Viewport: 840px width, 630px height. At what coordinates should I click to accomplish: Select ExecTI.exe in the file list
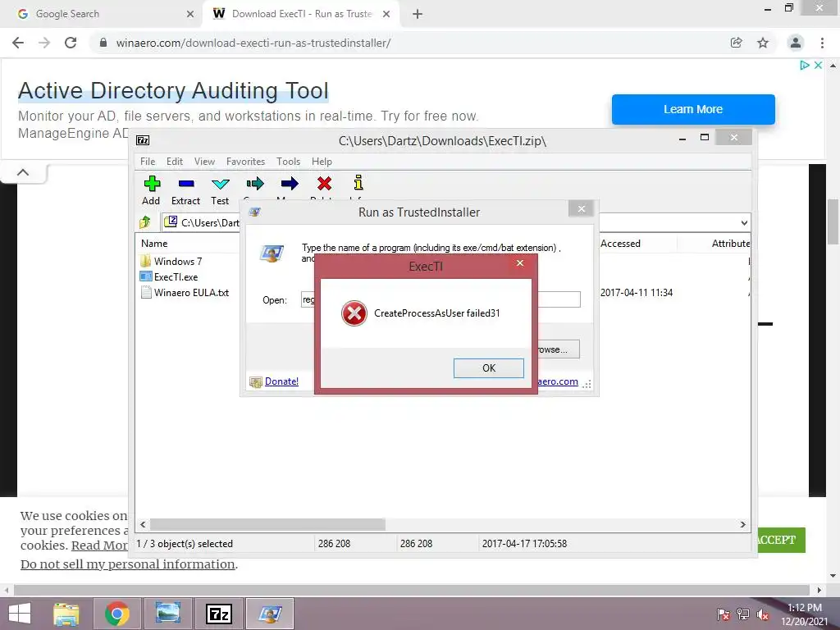coord(176,277)
